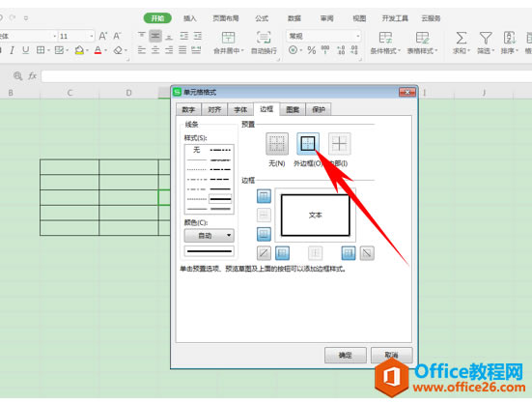Switch to the 对齐 tab
Viewport: 532px width, 404px height.
pos(214,109)
